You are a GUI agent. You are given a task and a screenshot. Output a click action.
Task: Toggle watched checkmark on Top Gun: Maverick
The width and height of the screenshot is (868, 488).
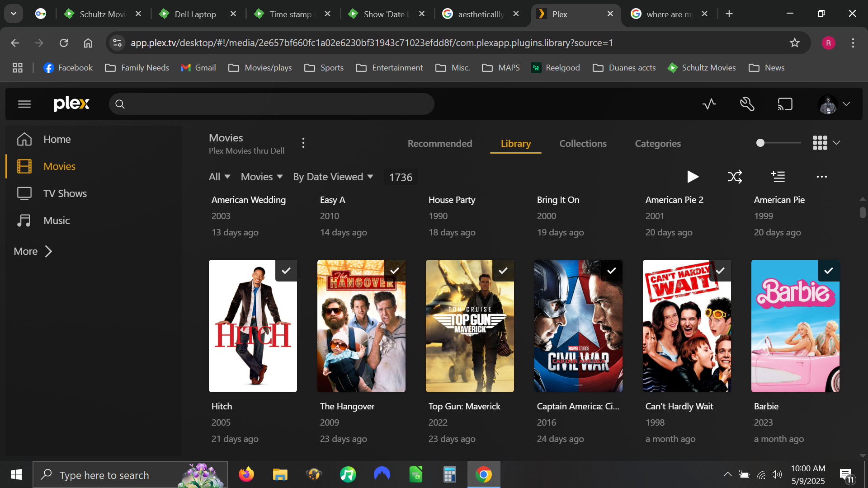point(503,271)
